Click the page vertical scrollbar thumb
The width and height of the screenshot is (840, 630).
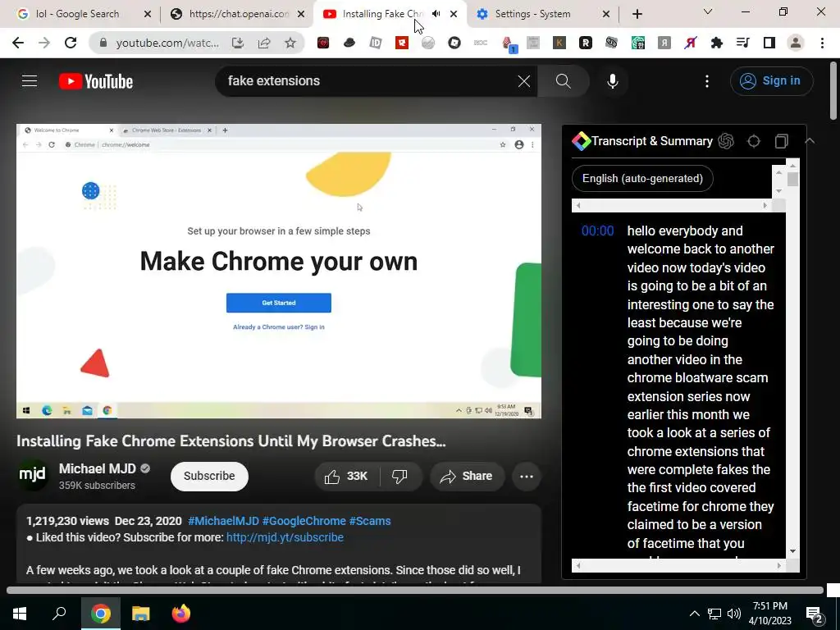tap(833, 89)
